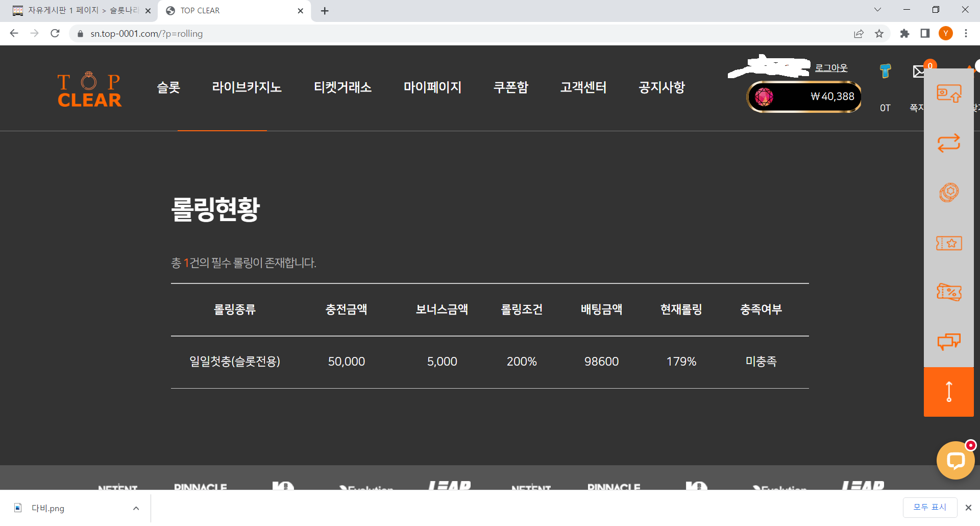The height and width of the screenshot is (526, 980).
Task: Click the 롤링현황 page heading
Action: pos(215,209)
